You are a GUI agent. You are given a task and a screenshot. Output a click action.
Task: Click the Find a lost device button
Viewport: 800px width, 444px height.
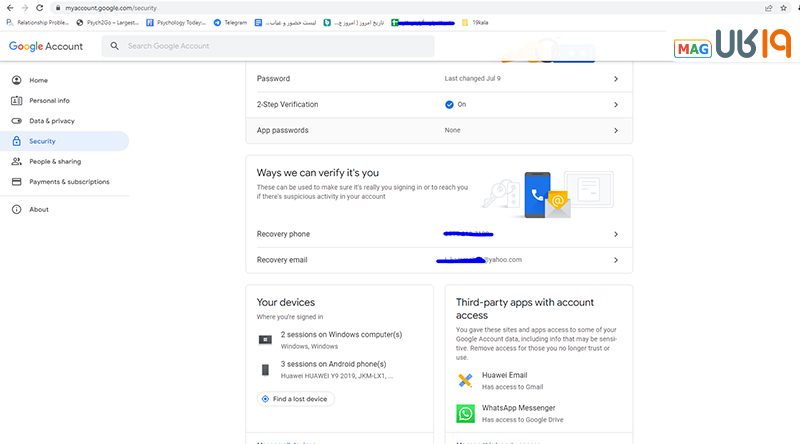tap(295, 398)
